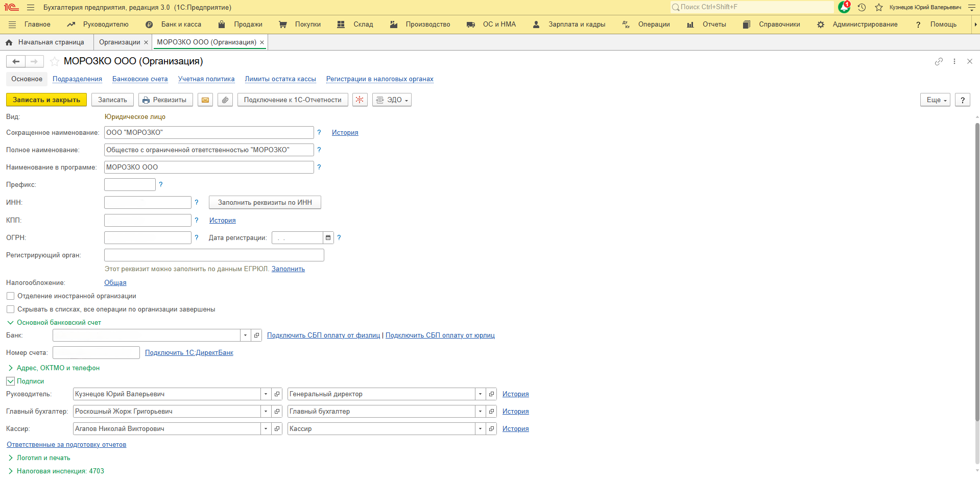This screenshot has width=980, height=480.
Task: Add organization to favorites with star icon
Action: [x=55, y=62]
